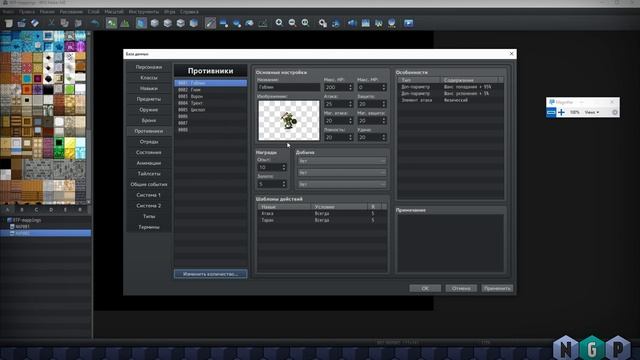Select the automatic layer icon
640x360 pixels.
tap(141, 23)
